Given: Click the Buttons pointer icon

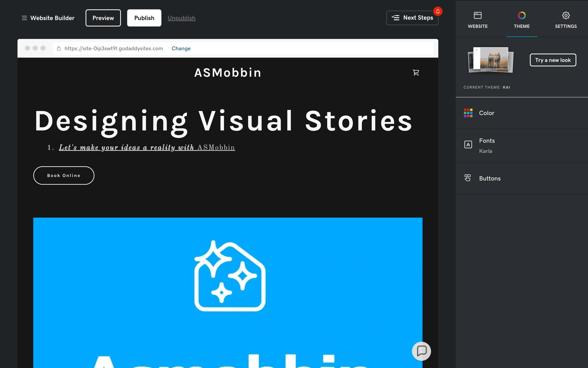Looking at the screenshot, I should pos(468,178).
